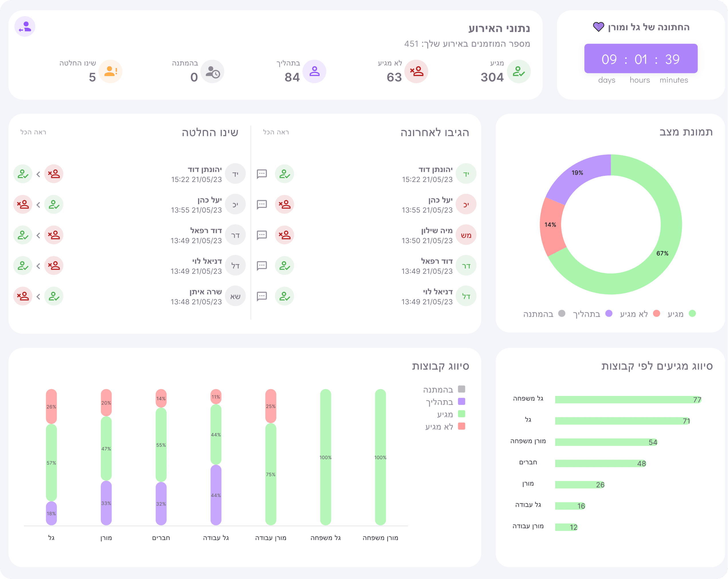Viewport: 728px width, 579px height.
Task: Click the chevron arrow in יעל כהן's changed-decision row
Action: [38, 205]
